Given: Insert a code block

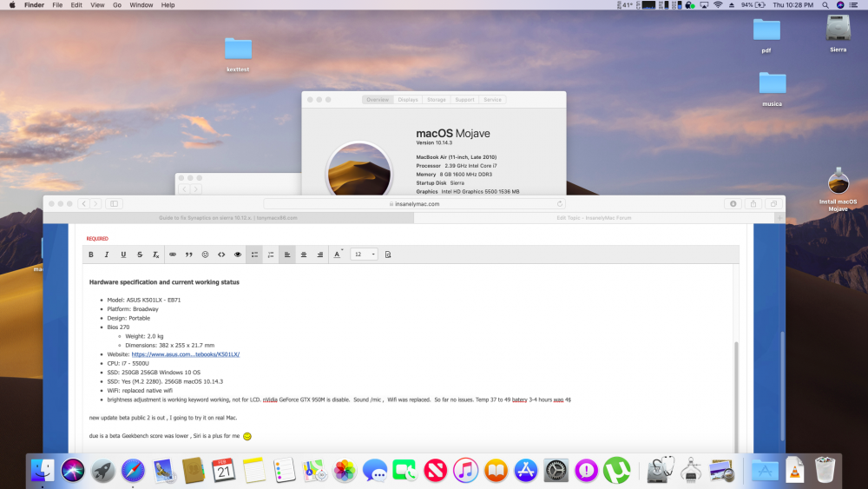Looking at the screenshot, I should [221, 254].
